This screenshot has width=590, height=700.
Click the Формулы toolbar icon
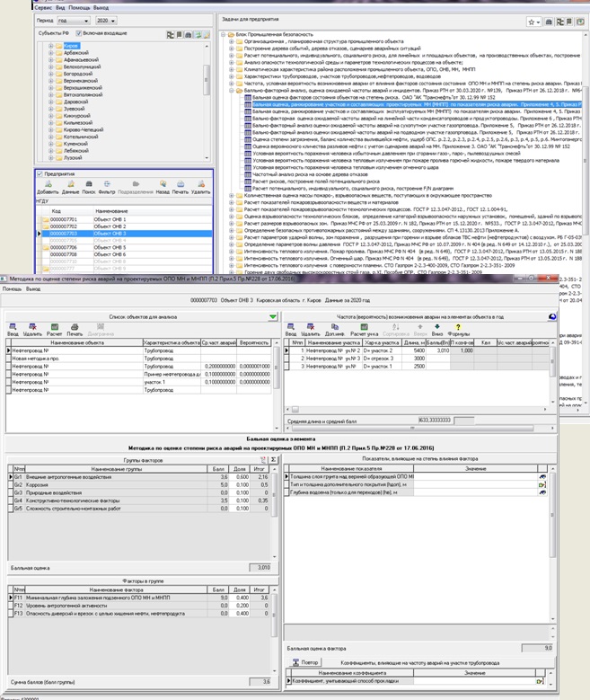tap(459, 327)
